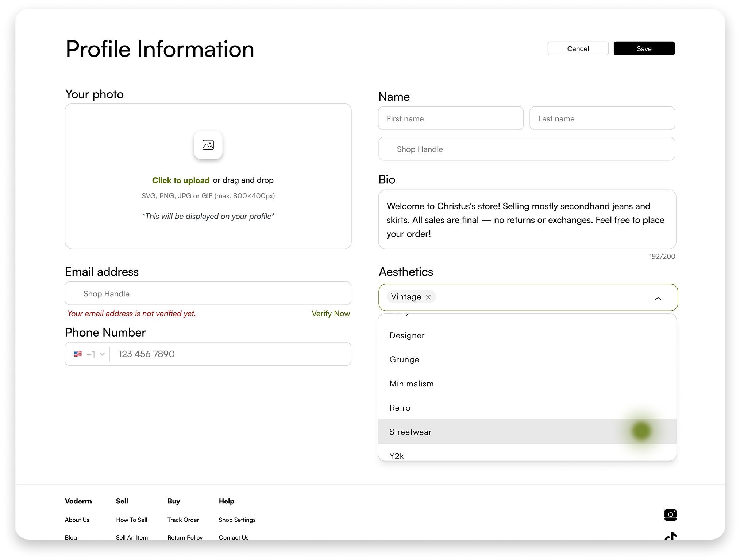Click the phone number input field
740x560 pixels.
click(230, 354)
